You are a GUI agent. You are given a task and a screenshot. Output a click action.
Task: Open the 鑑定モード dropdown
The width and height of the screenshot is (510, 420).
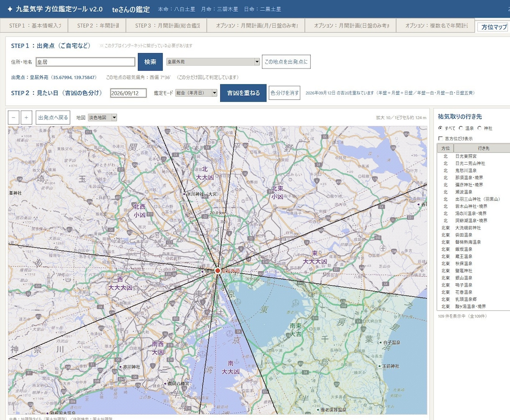[196, 93]
